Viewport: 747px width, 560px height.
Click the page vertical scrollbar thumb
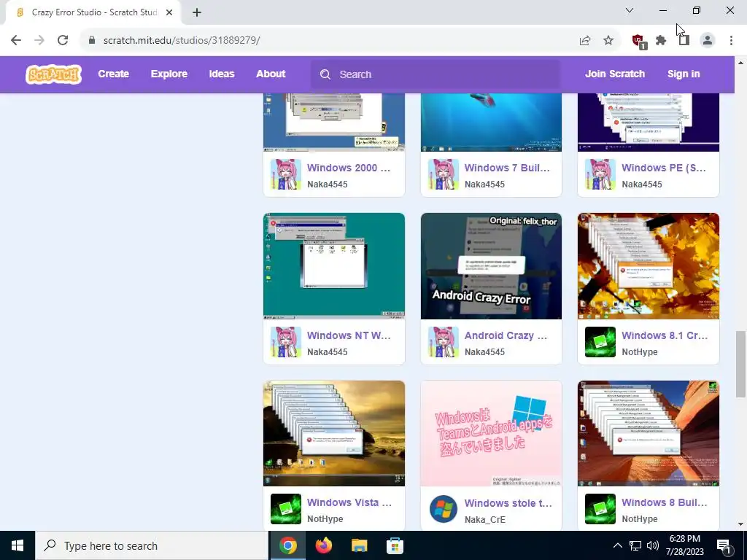click(x=740, y=364)
